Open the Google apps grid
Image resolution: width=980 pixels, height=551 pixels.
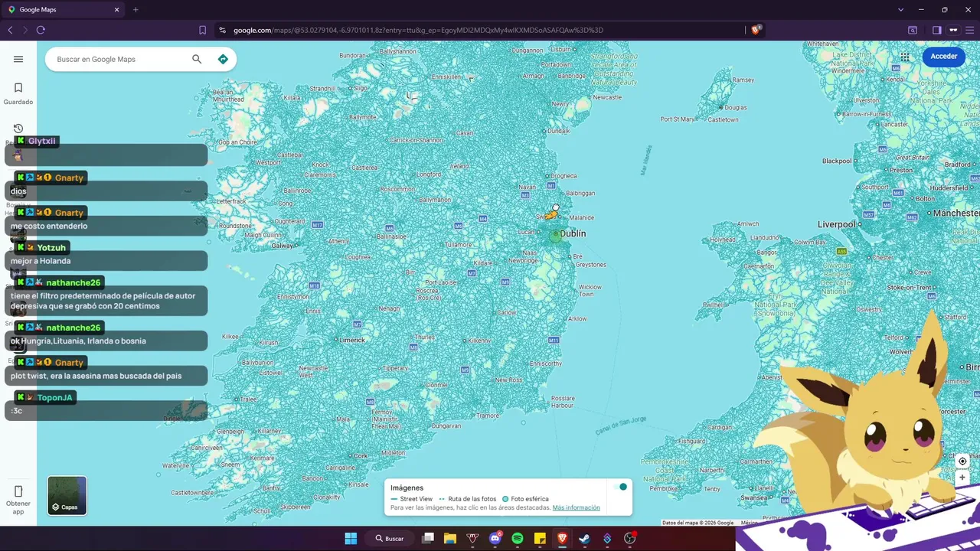(905, 57)
